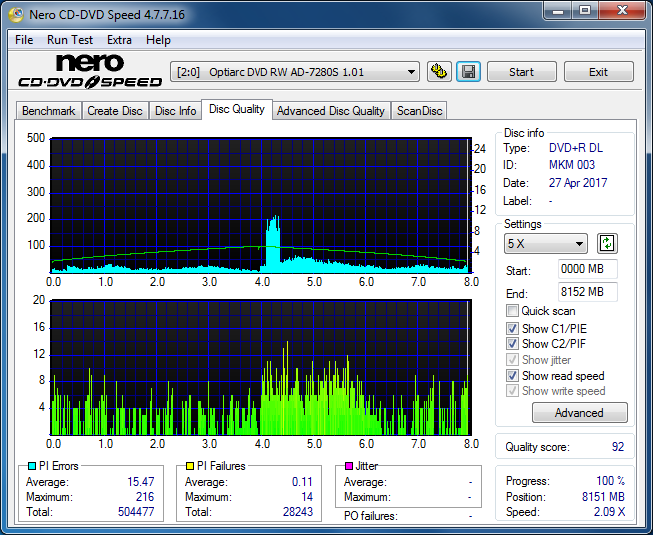Expand the 5 X speed dropdown
The width and height of the screenshot is (653, 535).
pos(546,244)
